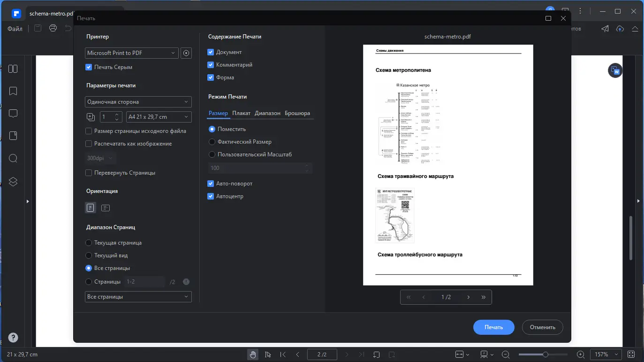Collapse the ribbon with the up chevron

click(x=635, y=29)
